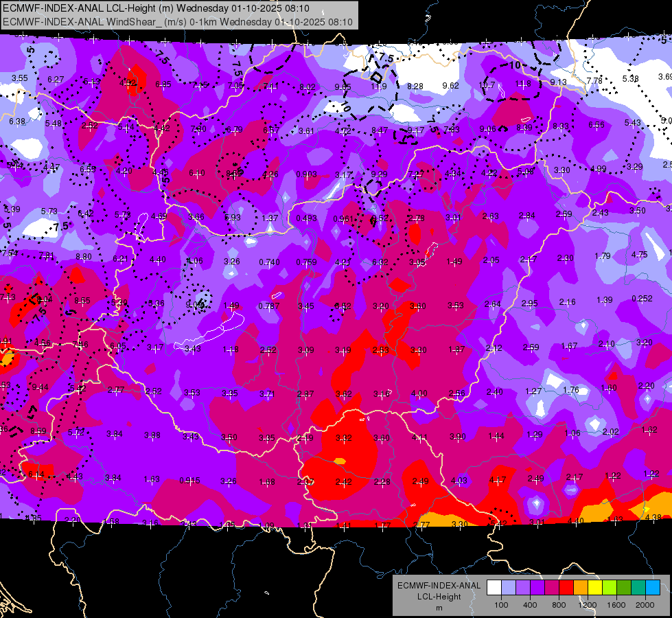Click the 9.62 wind shear value
The image size is (672, 618).
pos(450,86)
